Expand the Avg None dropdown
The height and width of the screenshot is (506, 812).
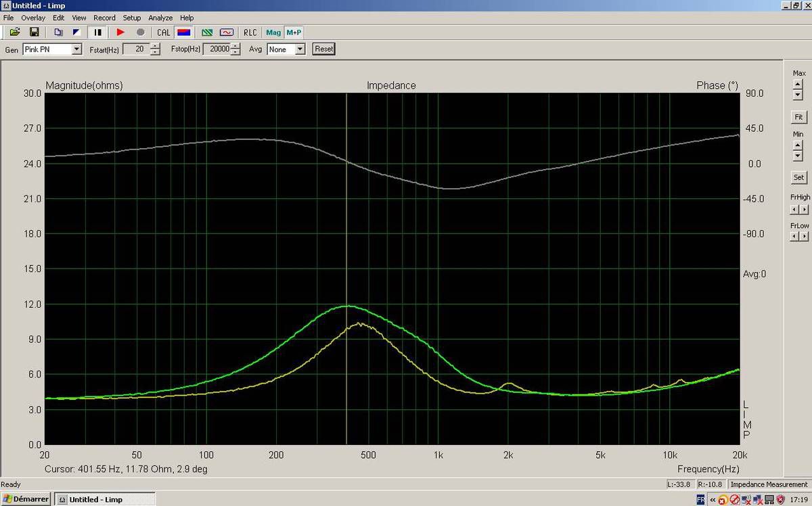(x=300, y=49)
